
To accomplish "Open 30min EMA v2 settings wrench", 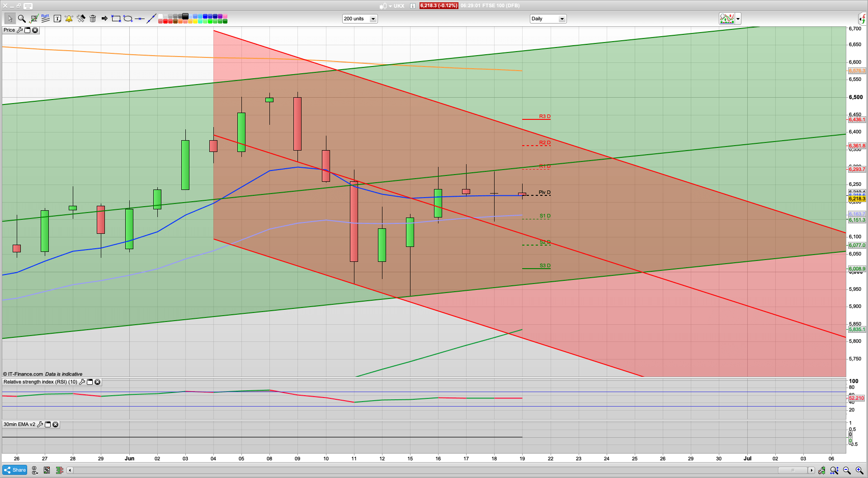I will coord(40,424).
